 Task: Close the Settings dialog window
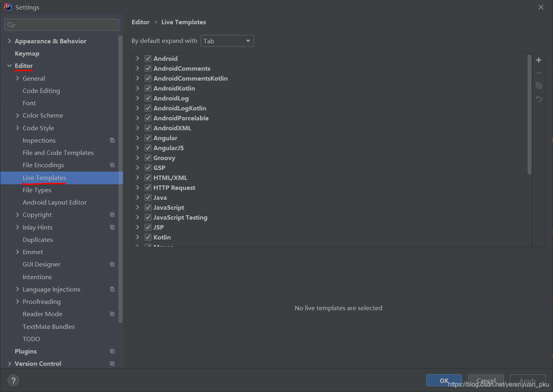pos(541,7)
